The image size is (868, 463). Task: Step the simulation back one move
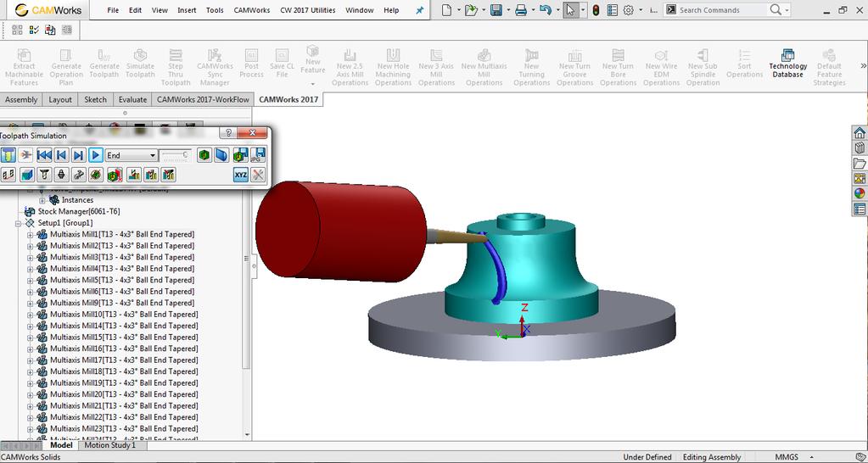tap(61, 155)
